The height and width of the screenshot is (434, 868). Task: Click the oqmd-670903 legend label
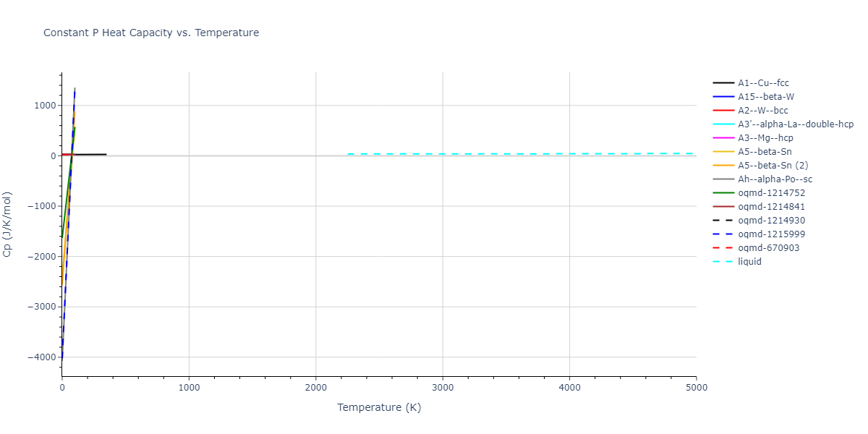tap(769, 248)
